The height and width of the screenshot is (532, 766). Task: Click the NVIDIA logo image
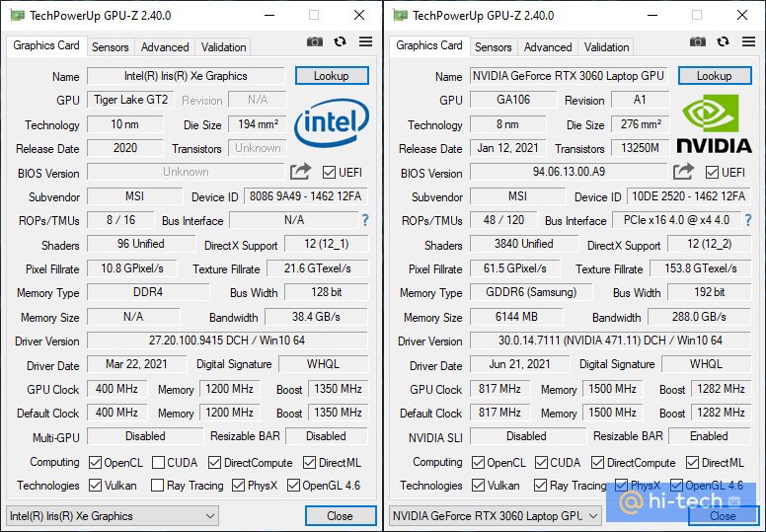(714, 123)
